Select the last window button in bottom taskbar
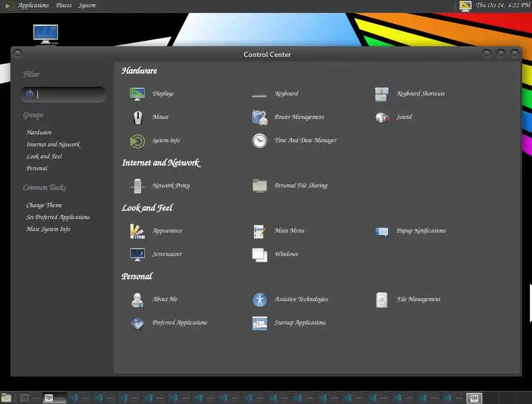The height and width of the screenshot is (404, 532). 474,398
